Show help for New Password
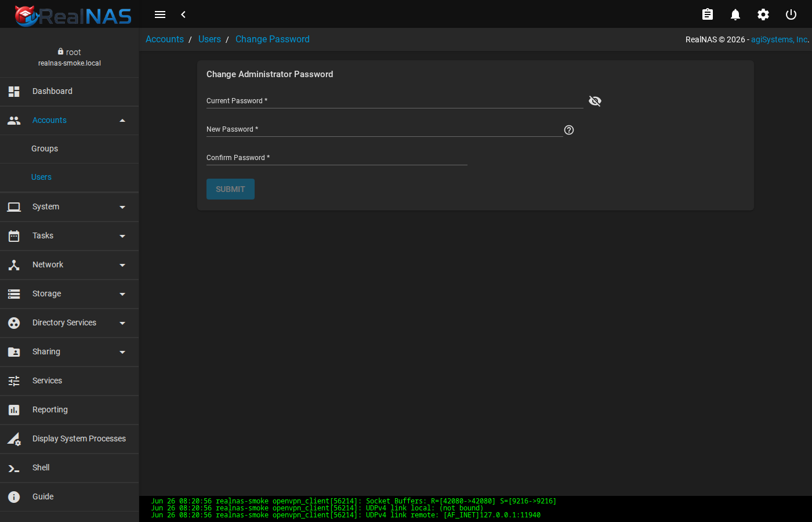The image size is (812, 522). (569, 130)
